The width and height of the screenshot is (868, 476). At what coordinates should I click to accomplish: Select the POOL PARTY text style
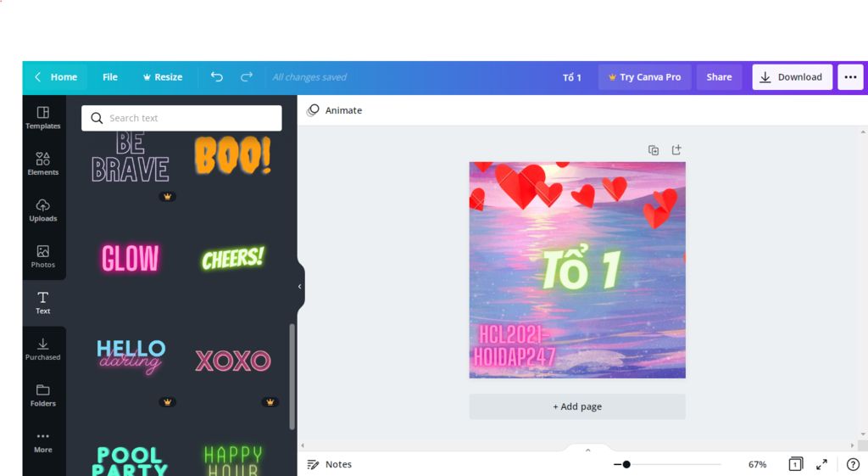tap(130, 461)
